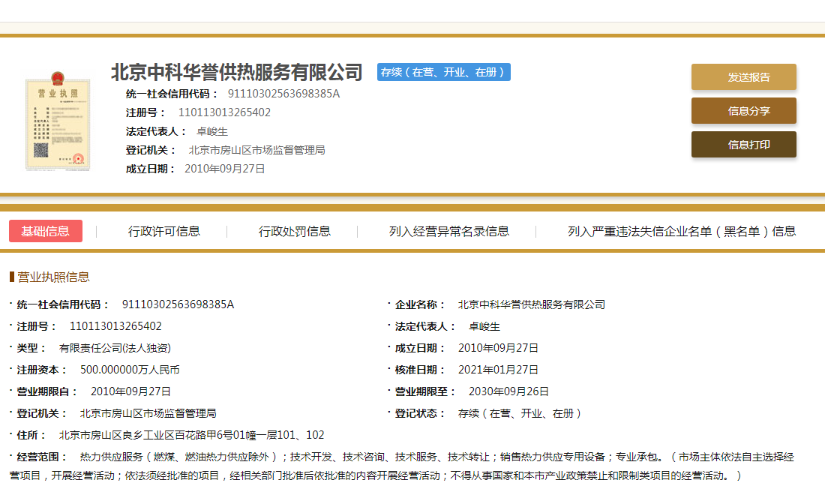View the 列入经营异常名录信息 tab

pos(449,231)
